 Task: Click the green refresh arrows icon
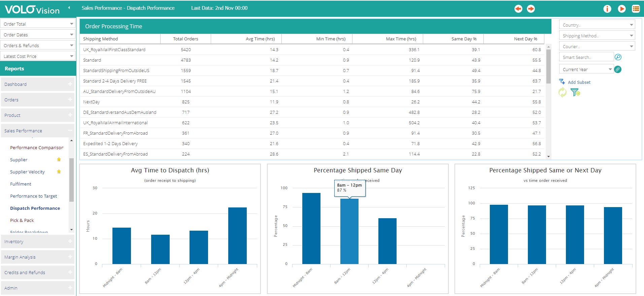(x=563, y=92)
